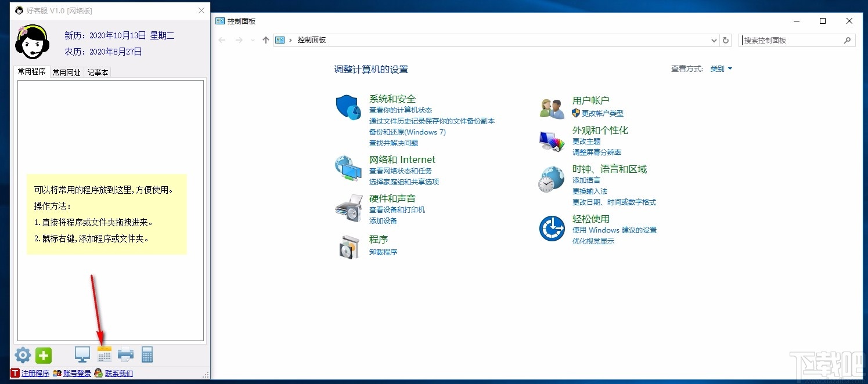Click the printer icon in 好客服
The image size is (868, 384).
pos(126,354)
